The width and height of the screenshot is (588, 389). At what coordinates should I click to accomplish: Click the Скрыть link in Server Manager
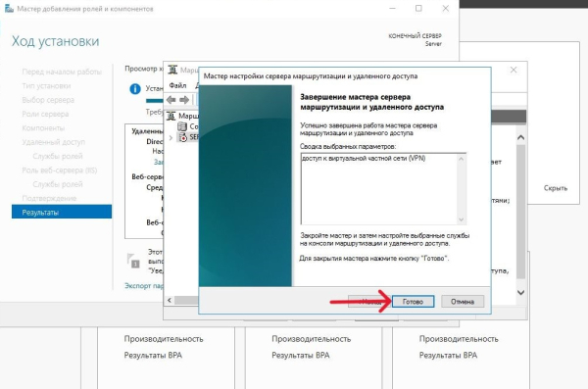pos(556,188)
